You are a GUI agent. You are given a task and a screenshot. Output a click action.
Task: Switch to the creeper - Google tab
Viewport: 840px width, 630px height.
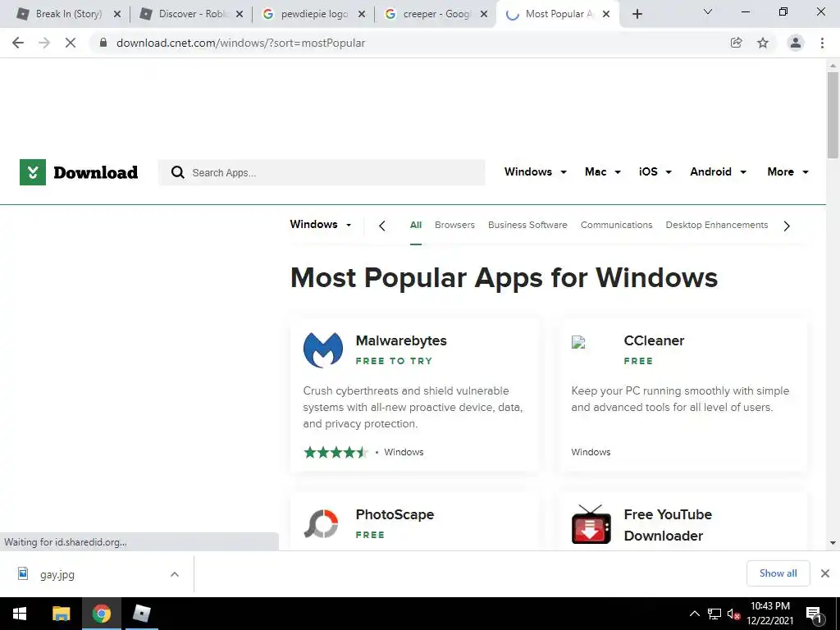436,14
